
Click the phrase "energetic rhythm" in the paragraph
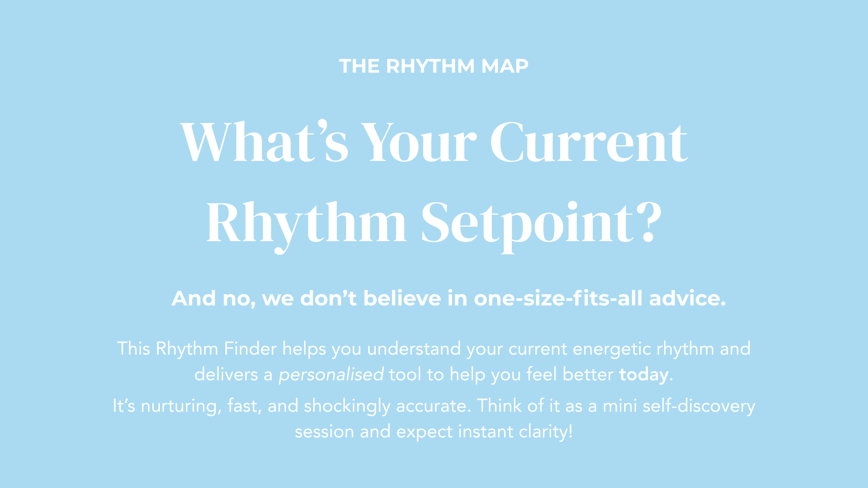tap(643, 349)
